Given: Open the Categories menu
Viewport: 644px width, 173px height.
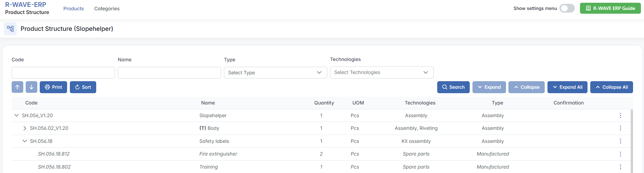Looking at the screenshot, I should point(107,9).
